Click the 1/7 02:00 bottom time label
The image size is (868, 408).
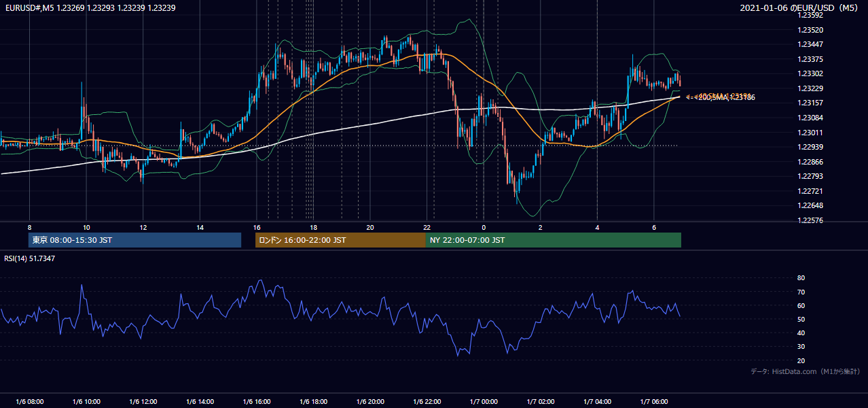[x=540, y=401]
